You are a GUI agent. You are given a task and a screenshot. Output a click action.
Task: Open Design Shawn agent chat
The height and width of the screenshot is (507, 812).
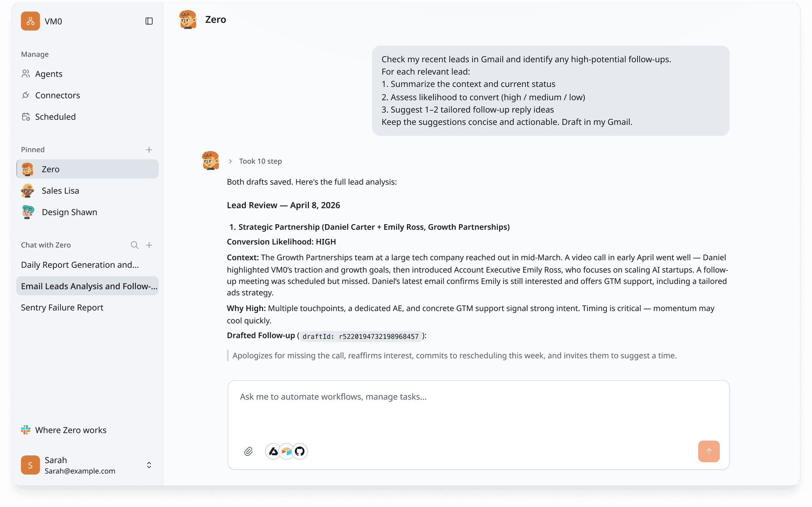point(69,212)
